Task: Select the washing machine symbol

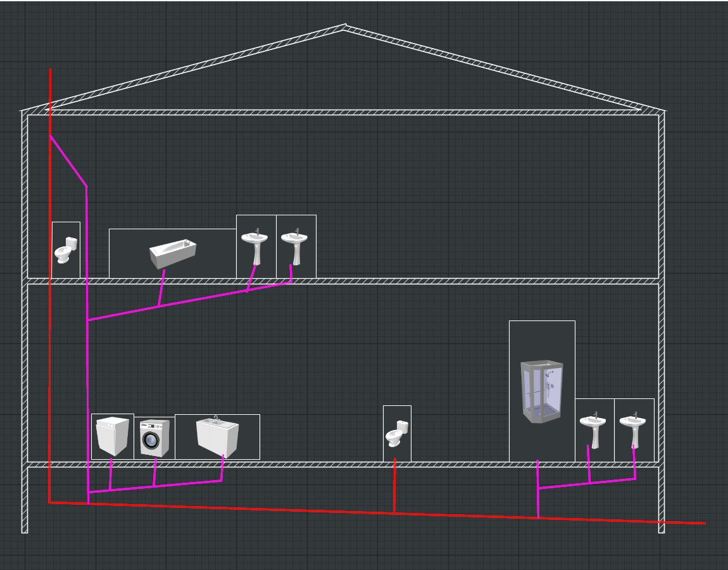Action: (x=154, y=438)
